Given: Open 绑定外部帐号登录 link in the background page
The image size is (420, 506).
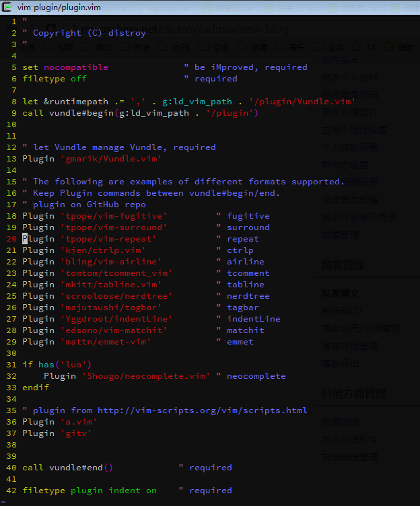Looking at the screenshot, I should (x=359, y=217).
